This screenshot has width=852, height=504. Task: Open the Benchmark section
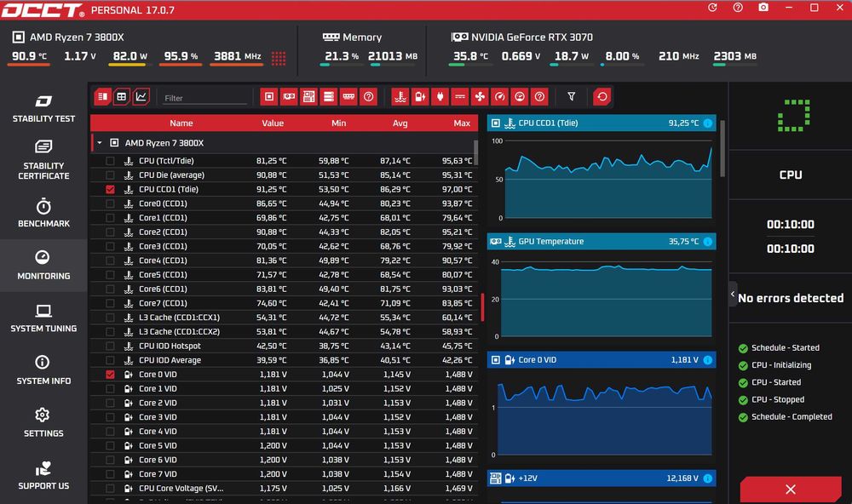click(43, 213)
